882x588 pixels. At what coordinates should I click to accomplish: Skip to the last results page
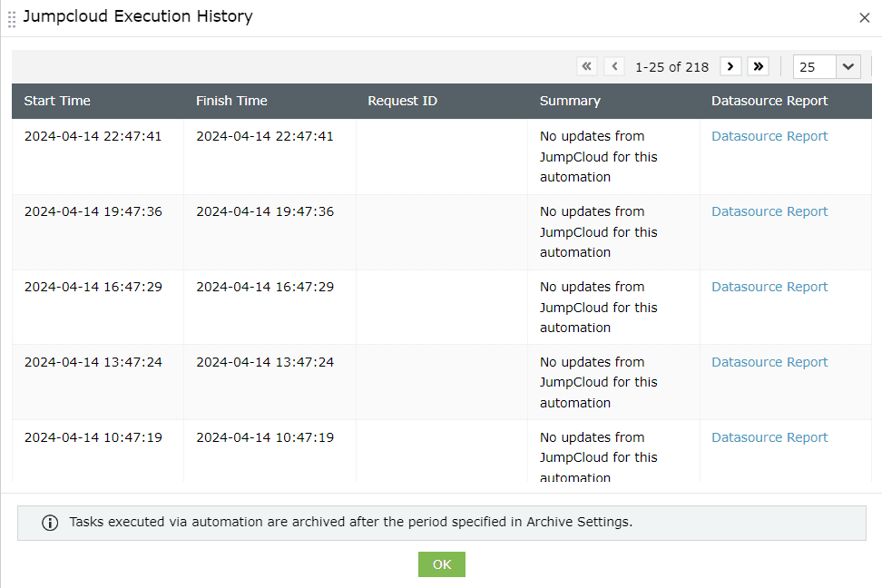tap(758, 66)
